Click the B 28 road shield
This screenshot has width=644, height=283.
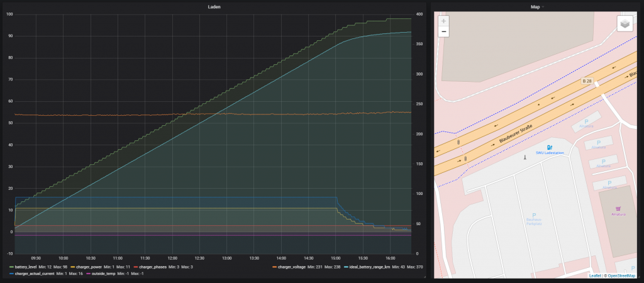(x=587, y=81)
